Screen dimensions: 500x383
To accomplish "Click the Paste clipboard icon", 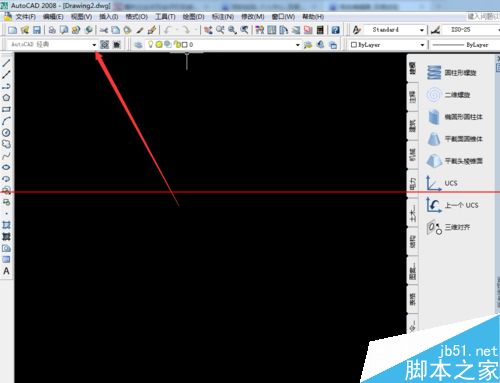I will 127,30.
